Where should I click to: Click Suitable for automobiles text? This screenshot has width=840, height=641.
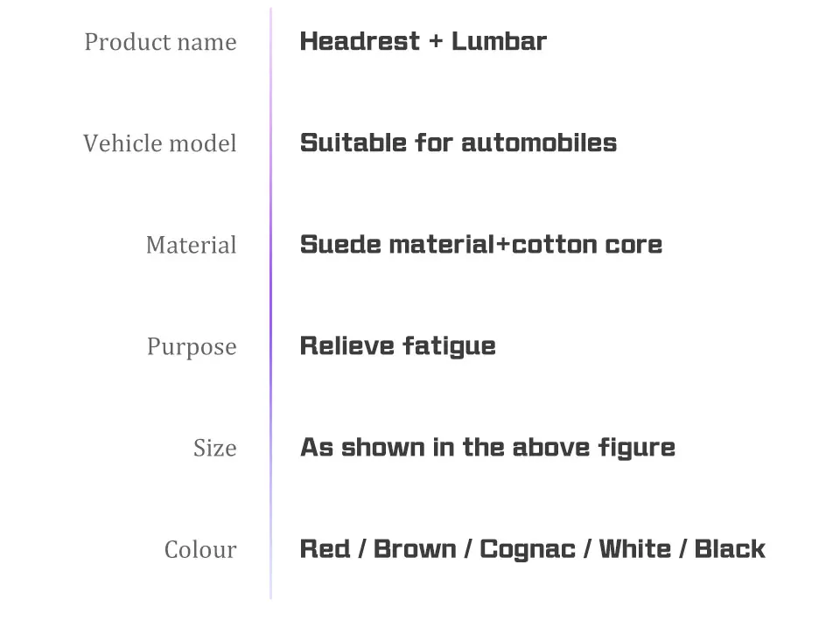pyautogui.click(x=458, y=143)
